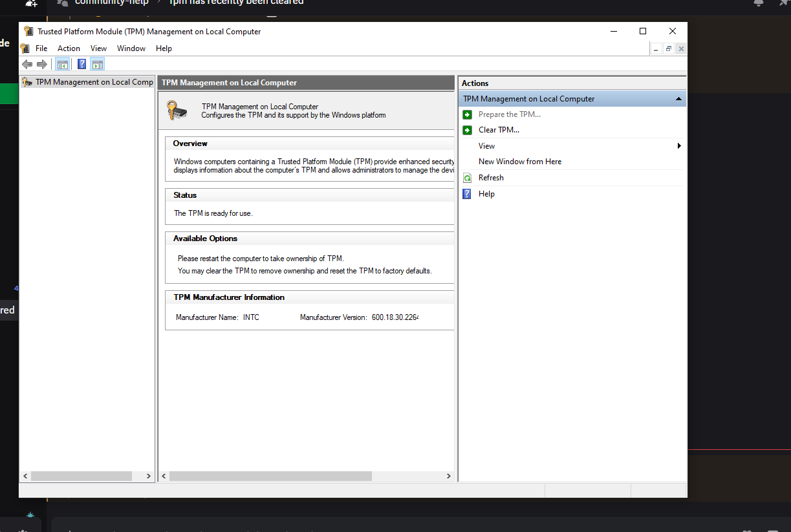Click the Forward arrow toolbar icon

pyautogui.click(x=42, y=64)
